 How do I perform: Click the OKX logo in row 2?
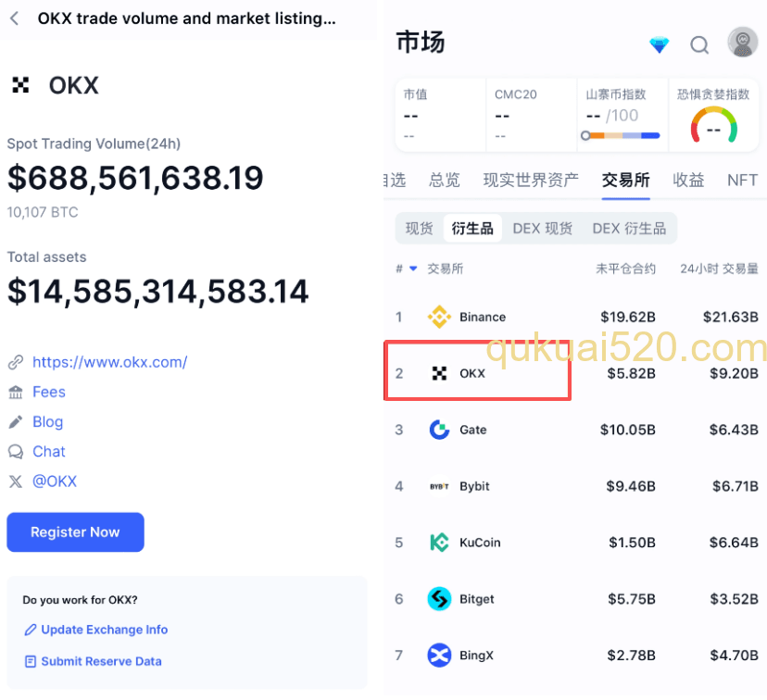click(439, 373)
